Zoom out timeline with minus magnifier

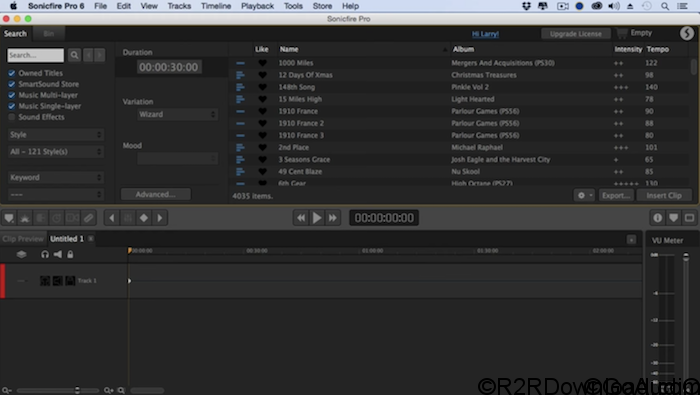pyautogui.click(x=6, y=390)
